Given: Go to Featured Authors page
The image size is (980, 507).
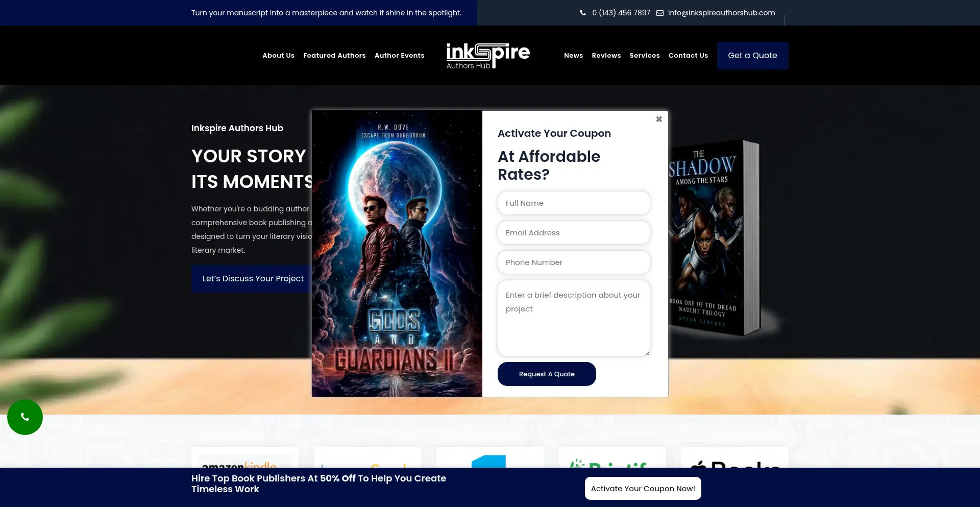Looking at the screenshot, I should (334, 56).
